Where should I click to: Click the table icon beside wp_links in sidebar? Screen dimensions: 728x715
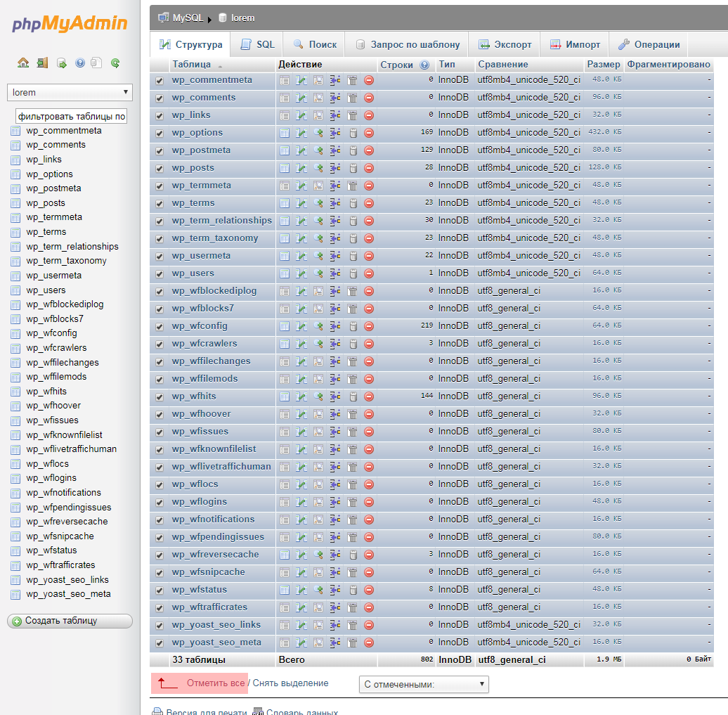[x=15, y=160]
